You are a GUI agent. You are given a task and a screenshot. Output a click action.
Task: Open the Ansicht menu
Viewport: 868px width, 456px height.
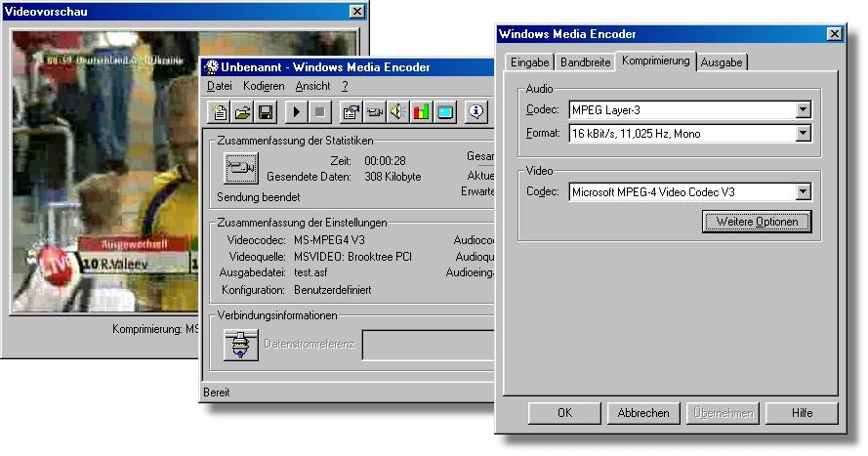pos(312,86)
